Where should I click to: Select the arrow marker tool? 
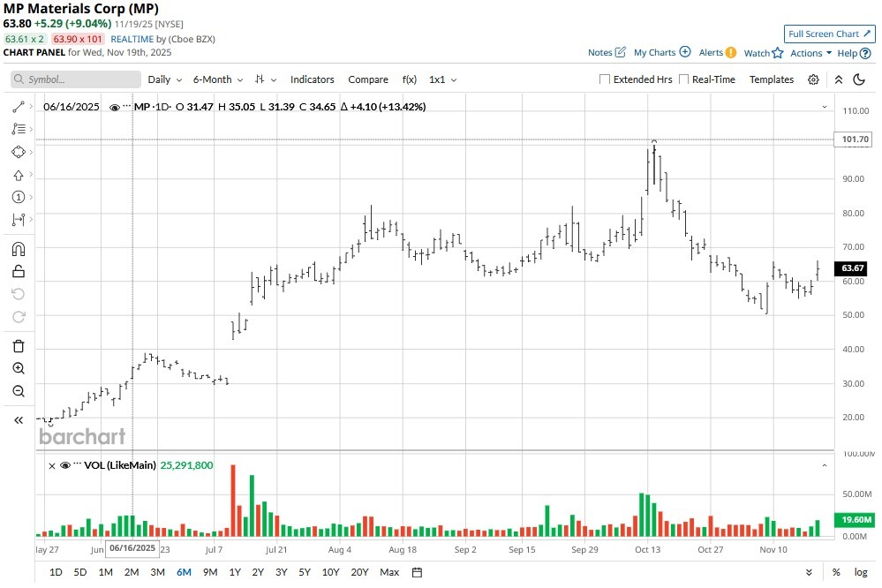coord(19,175)
